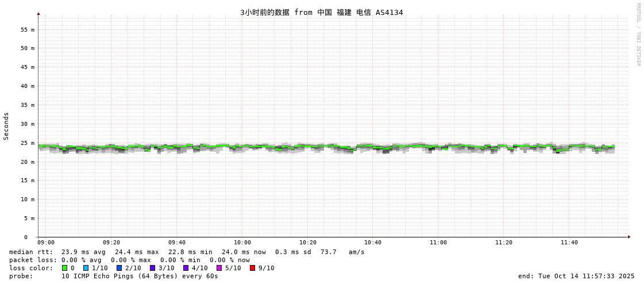This screenshot has width=644, height=284.
Task: Click the green 0 loss color swatch
Action: click(x=64, y=268)
